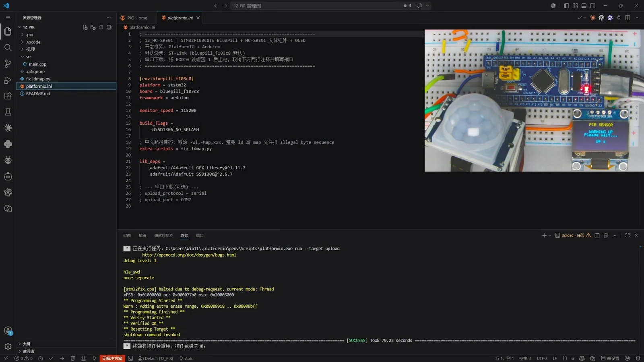
Task: Click the PlatformIO Upload arrow in status bar
Action: tap(62, 358)
